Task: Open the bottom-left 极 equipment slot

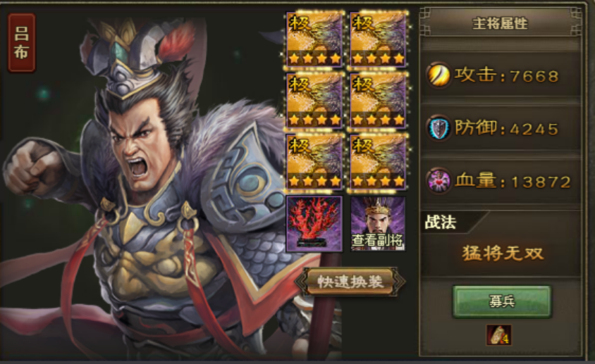Action: (x=314, y=161)
